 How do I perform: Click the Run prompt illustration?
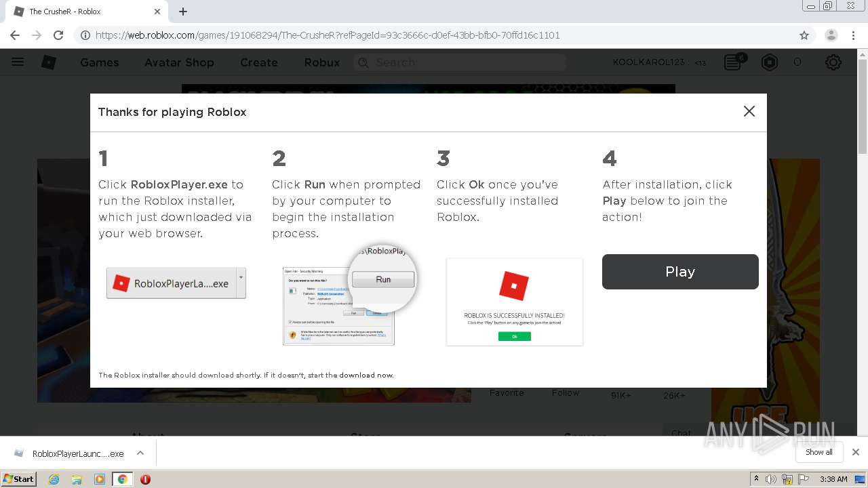pos(349,296)
